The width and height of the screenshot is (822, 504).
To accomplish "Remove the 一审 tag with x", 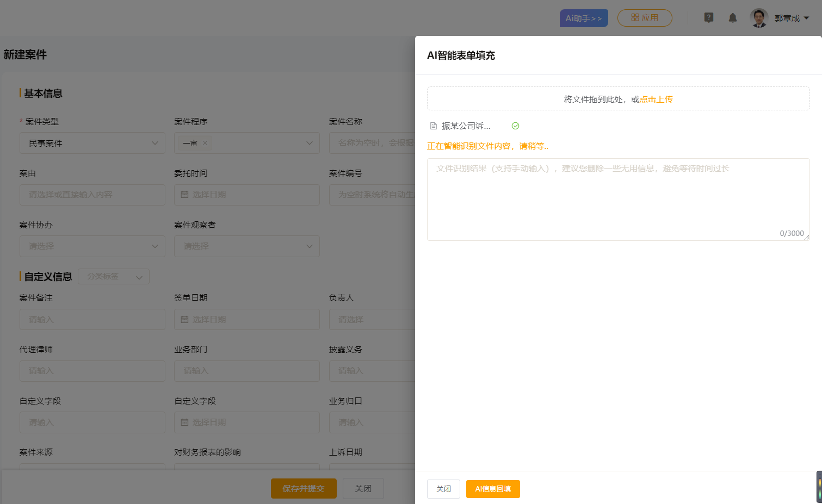I will (205, 143).
